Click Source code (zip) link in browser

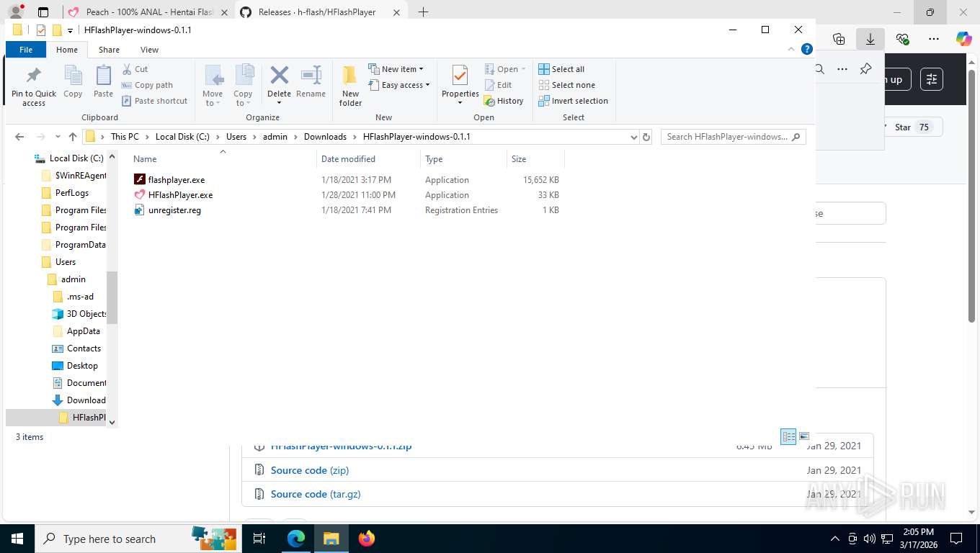point(310,470)
